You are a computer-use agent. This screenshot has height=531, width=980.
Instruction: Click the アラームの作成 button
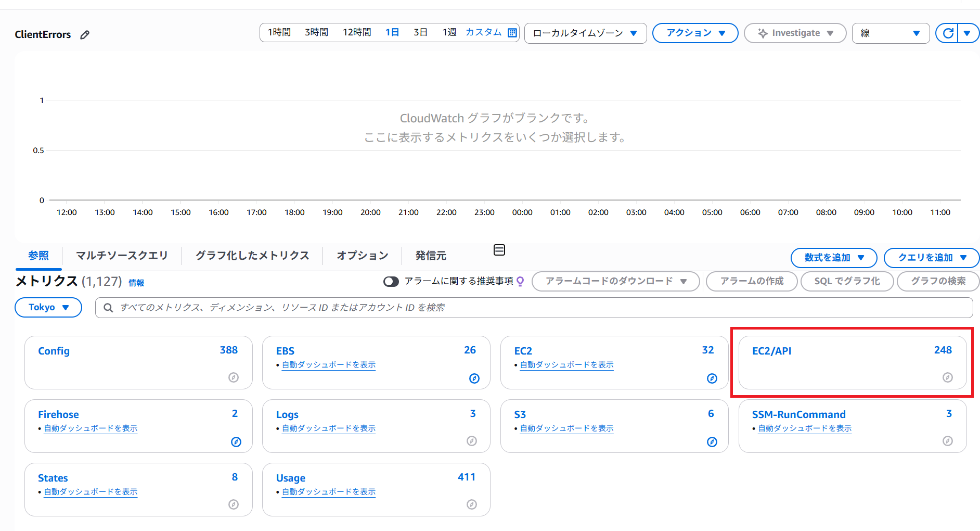pos(752,281)
